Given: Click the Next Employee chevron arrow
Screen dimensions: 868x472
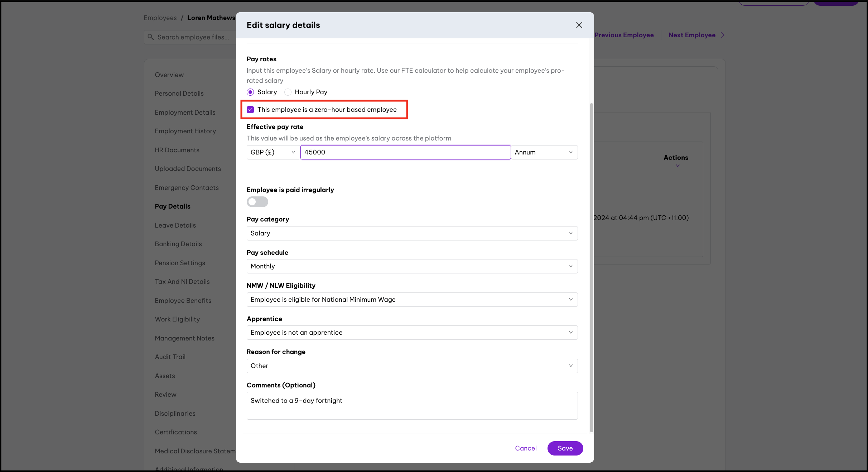Looking at the screenshot, I should point(723,35).
